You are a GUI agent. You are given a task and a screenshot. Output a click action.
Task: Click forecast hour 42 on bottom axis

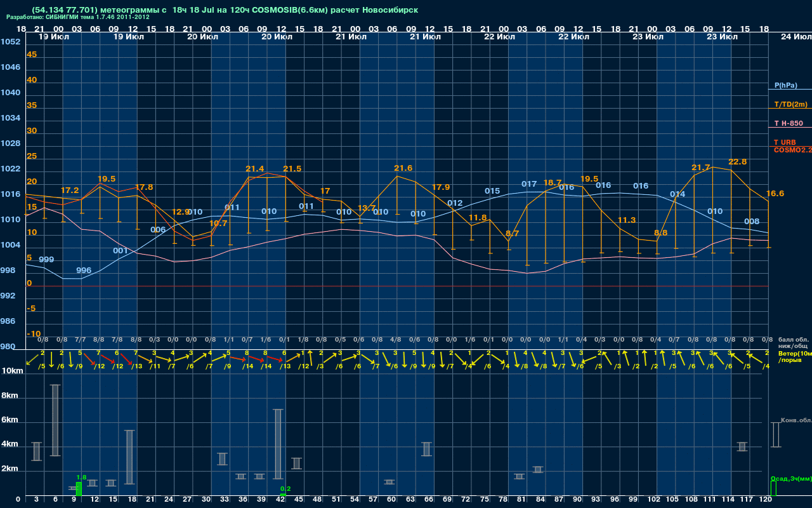pos(281,500)
